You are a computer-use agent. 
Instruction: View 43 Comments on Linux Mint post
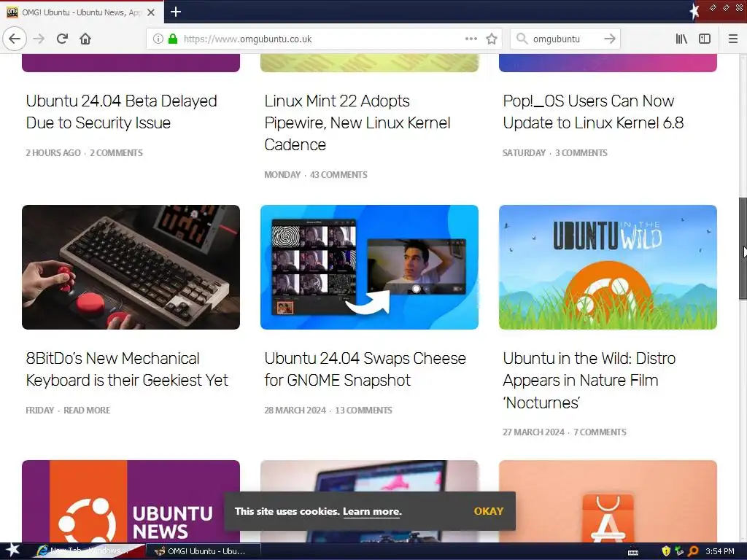click(338, 175)
